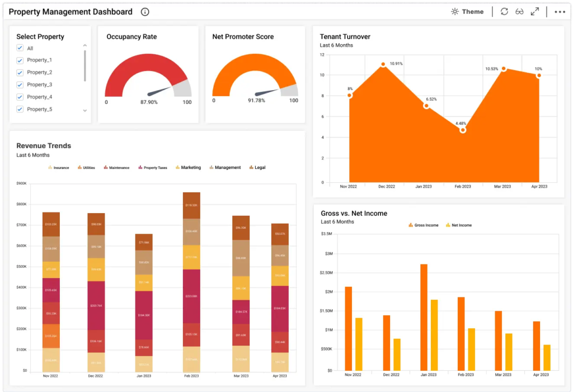Deselect the Property_4 checkbox
573x392 pixels.
(20, 97)
